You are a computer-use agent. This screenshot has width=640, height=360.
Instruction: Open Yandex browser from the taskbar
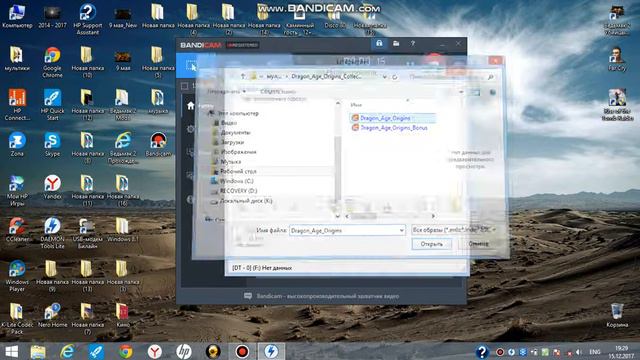pyautogui.click(x=155, y=352)
